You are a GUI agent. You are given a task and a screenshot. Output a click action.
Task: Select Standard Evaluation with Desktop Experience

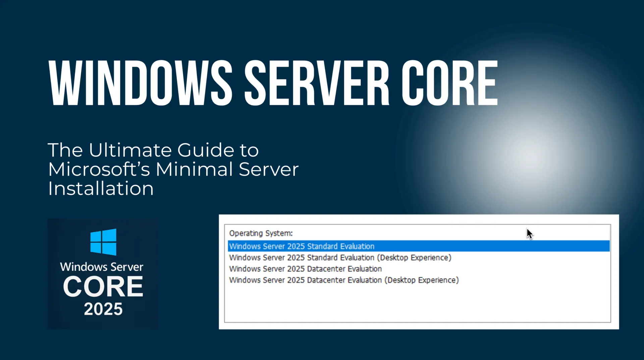(339, 257)
